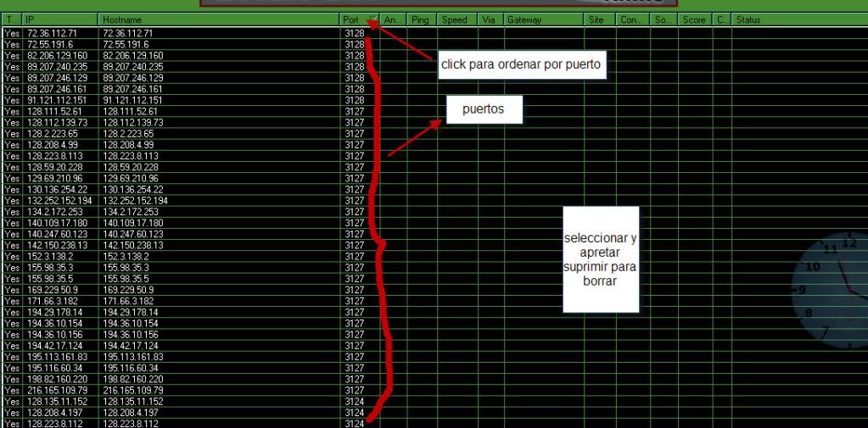Click 72.36.112.71 in the Hostname column
This screenshot has height=428, width=868.
tap(128, 33)
